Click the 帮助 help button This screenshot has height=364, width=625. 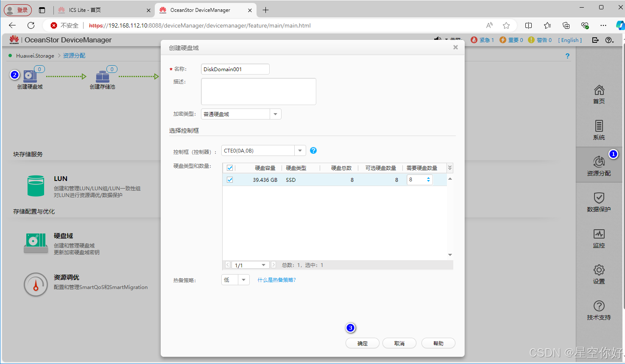pos(438,343)
